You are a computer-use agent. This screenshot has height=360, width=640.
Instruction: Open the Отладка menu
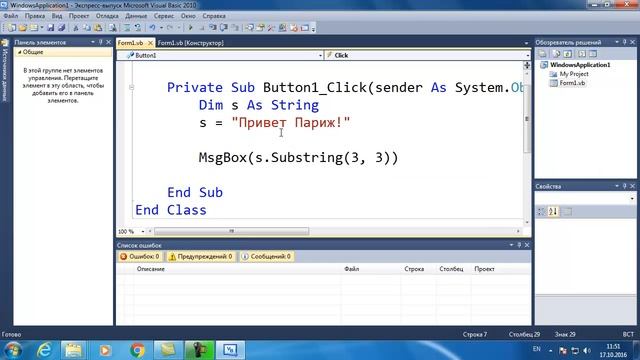click(107, 16)
